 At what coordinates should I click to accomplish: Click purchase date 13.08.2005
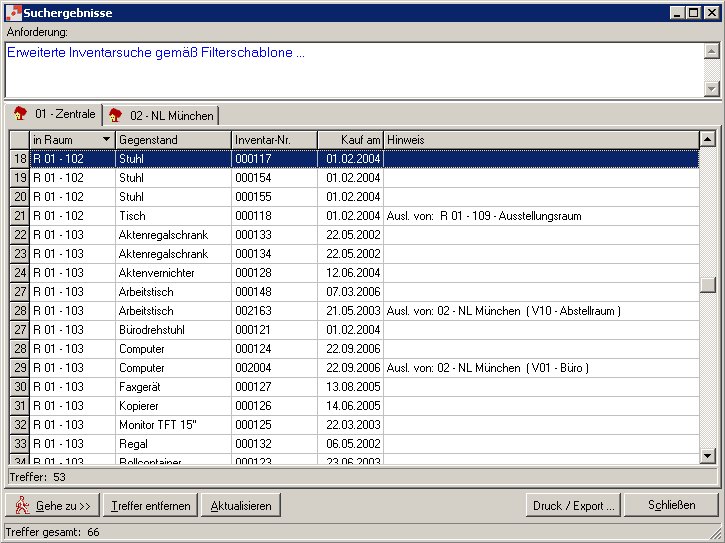tap(353, 387)
